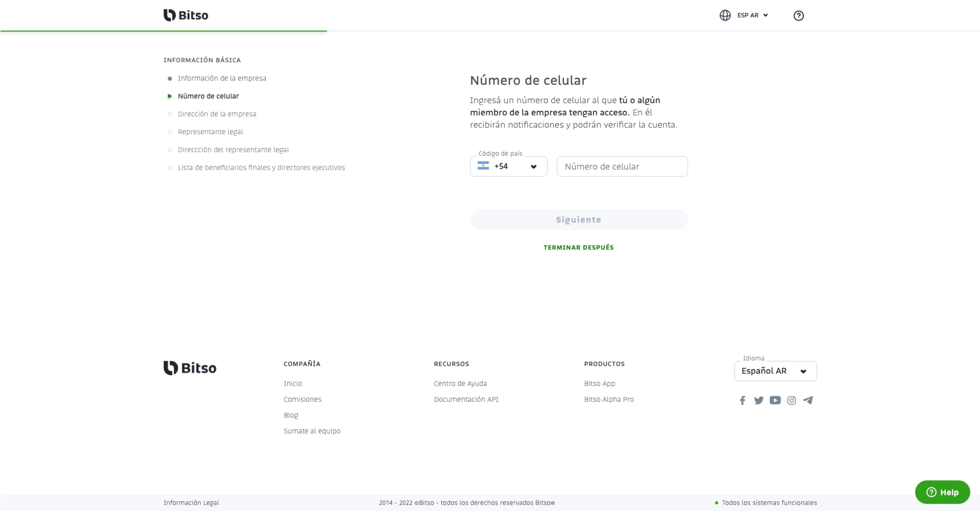This screenshot has height=511, width=980.
Task: Click the 'Número de celular' heading
Action: tap(528, 80)
